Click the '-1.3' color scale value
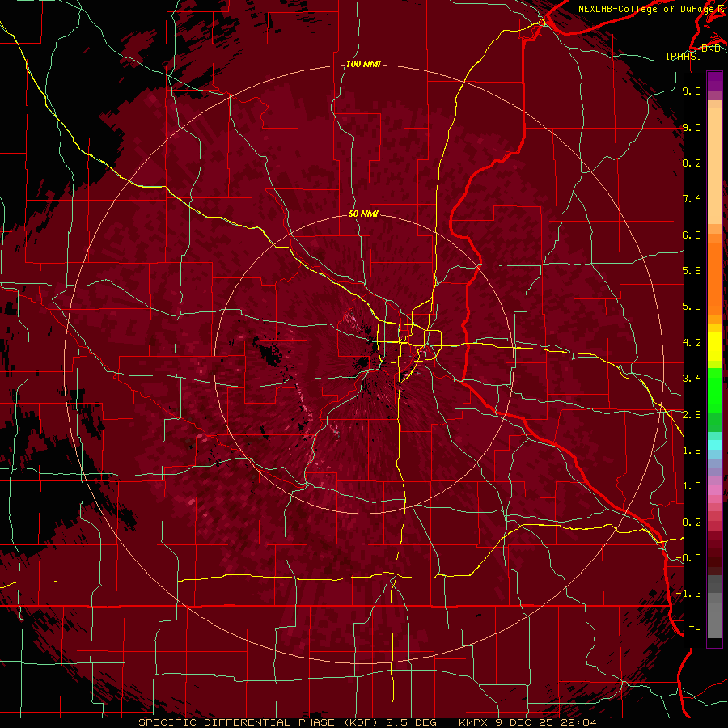Image resolution: width=728 pixels, height=728 pixels. click(688, 594)
